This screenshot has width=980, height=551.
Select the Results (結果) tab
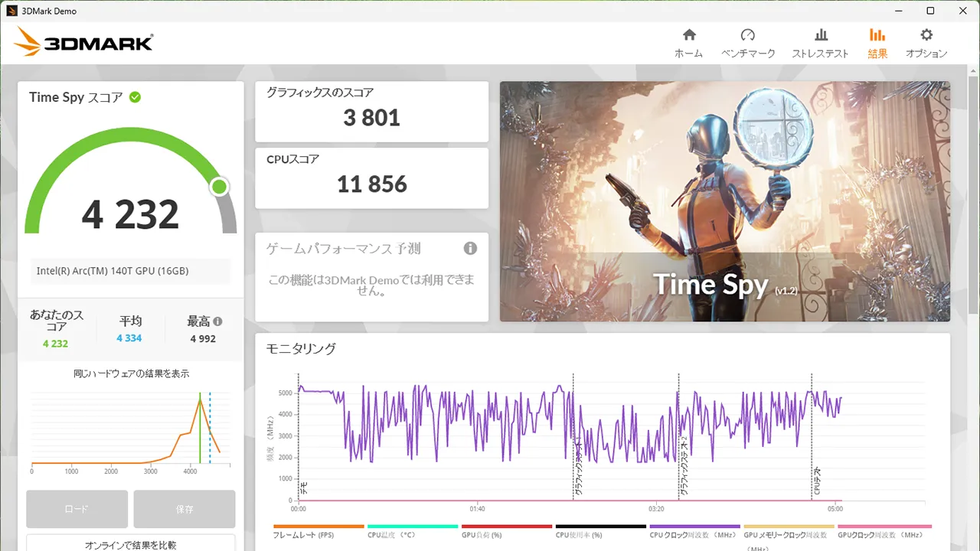click(x=877, y=43)
